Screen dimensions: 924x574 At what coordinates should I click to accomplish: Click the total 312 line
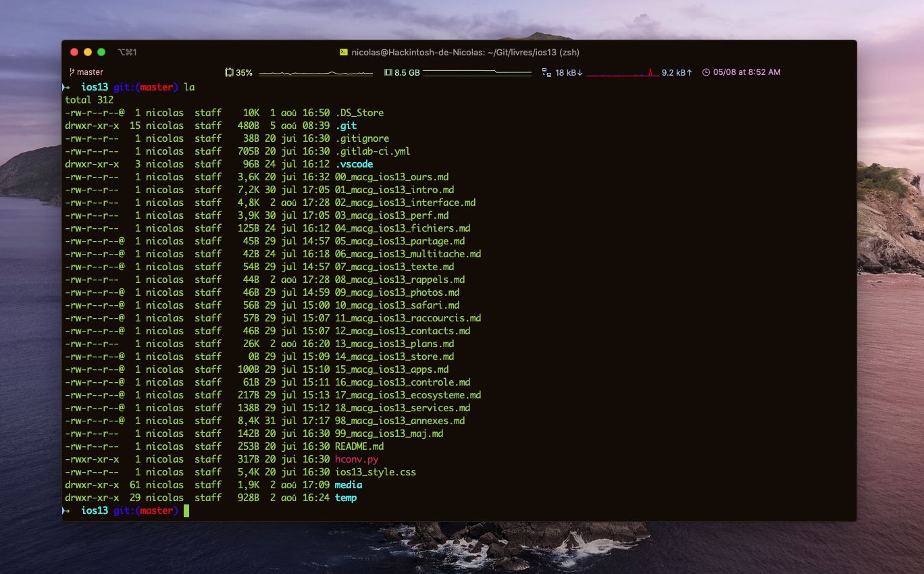pos(89,100)
